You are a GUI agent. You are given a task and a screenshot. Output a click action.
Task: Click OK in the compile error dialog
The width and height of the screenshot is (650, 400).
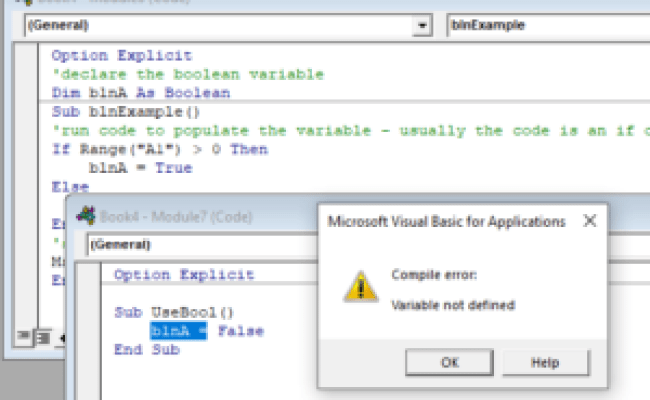pos(449,363)
